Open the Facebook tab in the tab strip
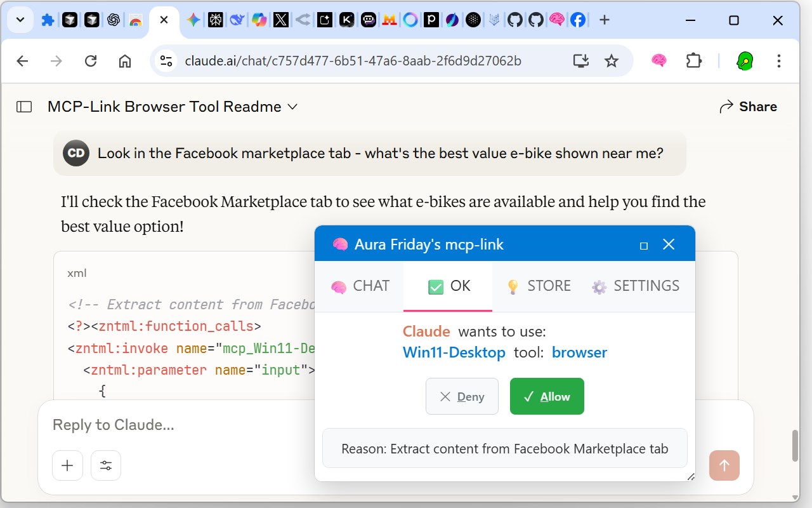 578,20
